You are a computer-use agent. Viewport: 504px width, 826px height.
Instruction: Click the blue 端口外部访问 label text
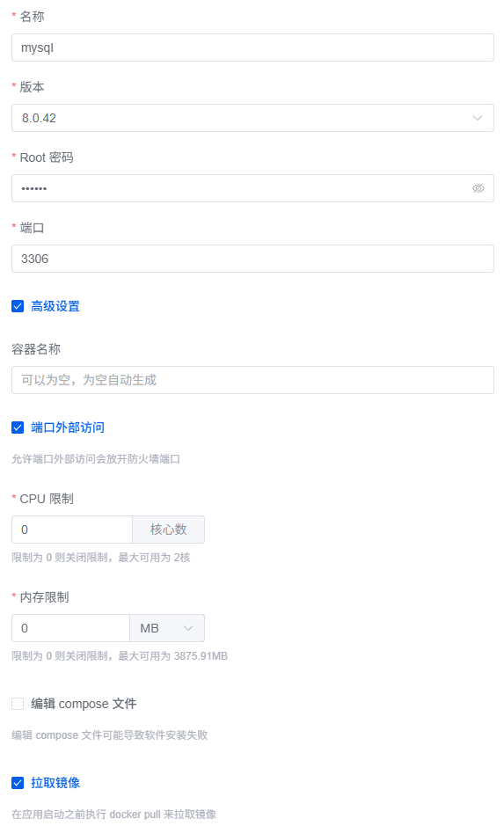click(68, 428)
